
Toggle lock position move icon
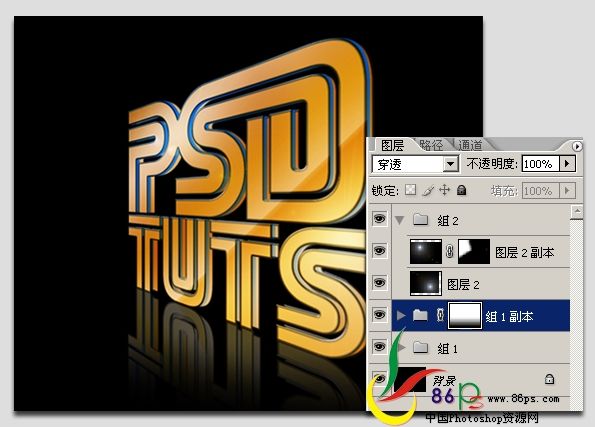pos(444,190)
